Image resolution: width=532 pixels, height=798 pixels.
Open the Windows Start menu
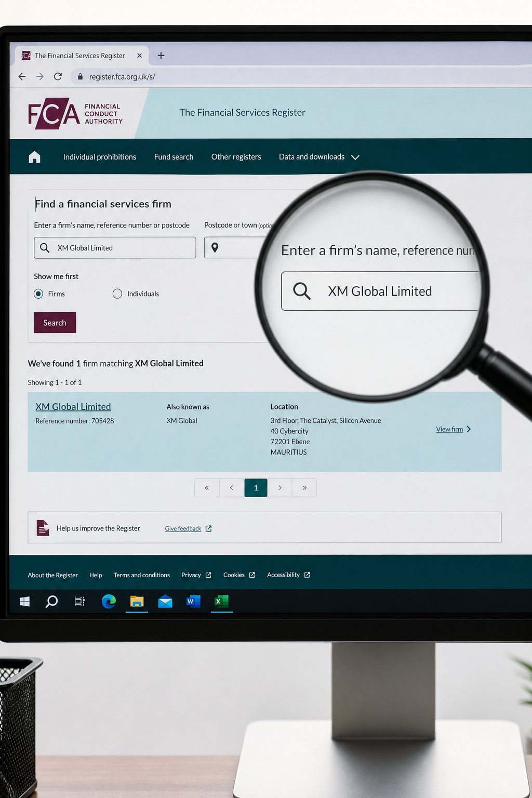tap(24, 602)
